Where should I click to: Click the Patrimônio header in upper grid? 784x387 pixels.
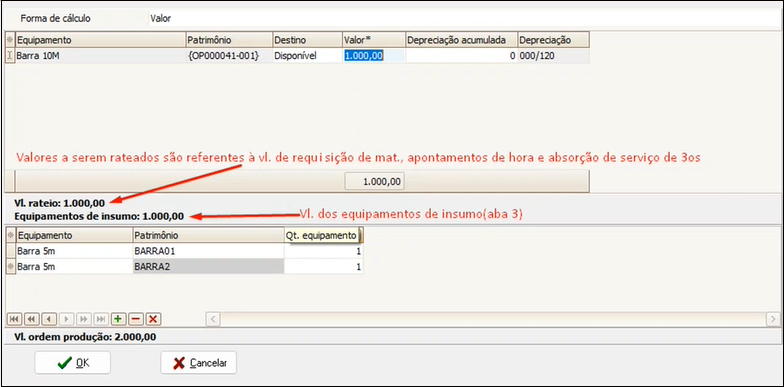point(229,40)
